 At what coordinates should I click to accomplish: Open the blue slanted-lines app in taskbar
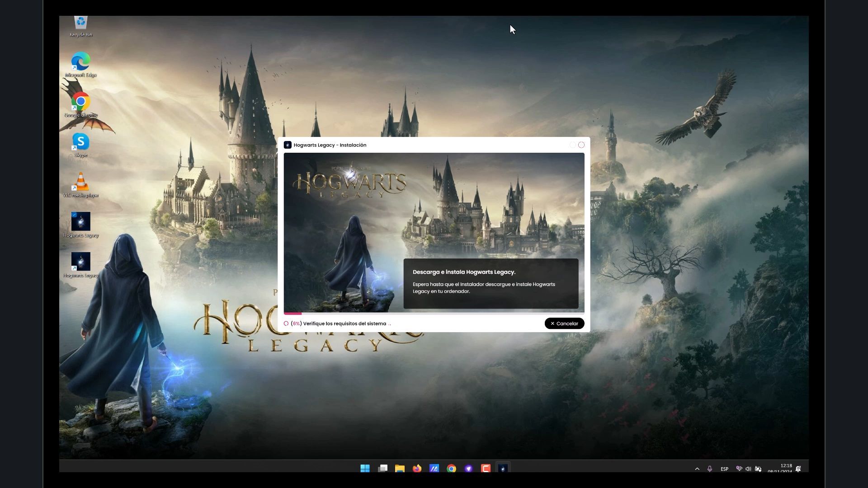pyautogui.click(x=434, y=469)
